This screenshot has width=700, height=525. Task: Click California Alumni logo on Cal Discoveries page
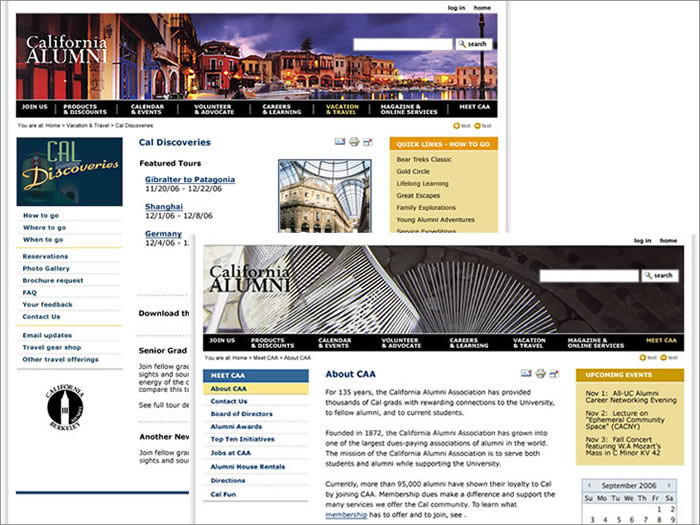[x=67, y=49]
